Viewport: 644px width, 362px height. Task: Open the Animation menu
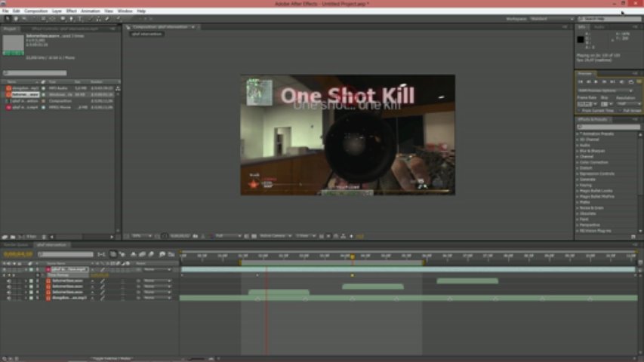(90, 11)
